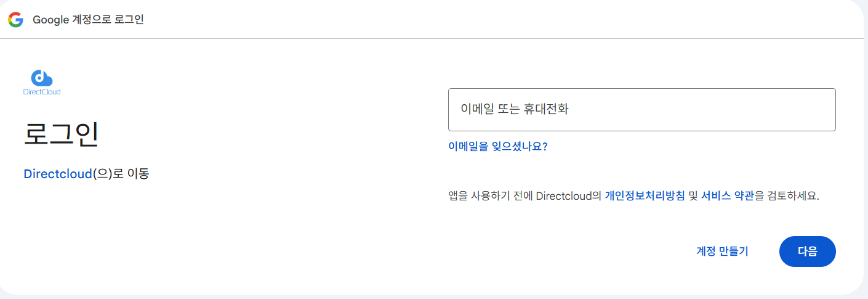This screenshot has height=299, width=868.
Task: Click the '계정 만들기' button
Action: click(x=721, y=252)
